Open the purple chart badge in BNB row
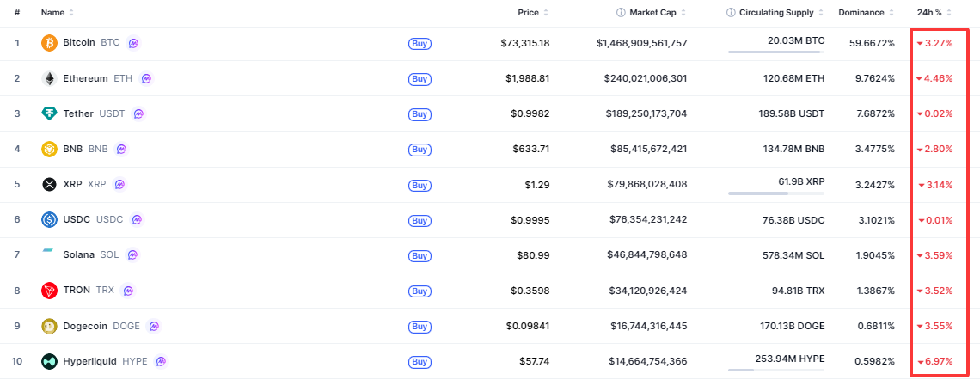980x380 pixels. pos(121,150)
